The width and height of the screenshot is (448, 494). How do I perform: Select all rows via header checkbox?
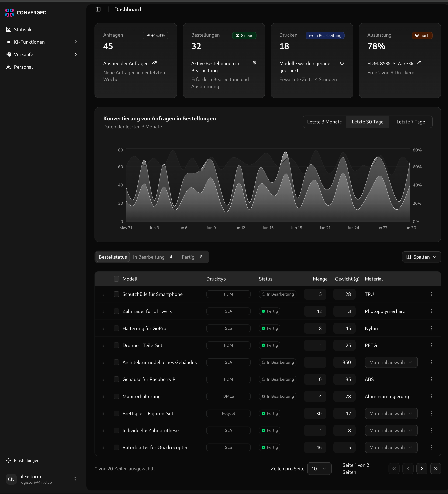coord(116,279)
